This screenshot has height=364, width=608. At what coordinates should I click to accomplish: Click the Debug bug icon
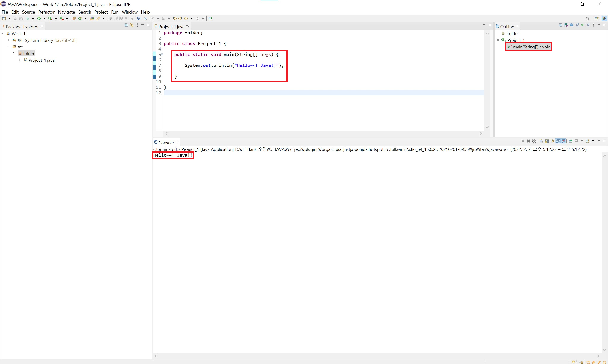pyautogui.click(x=28, y=19)
